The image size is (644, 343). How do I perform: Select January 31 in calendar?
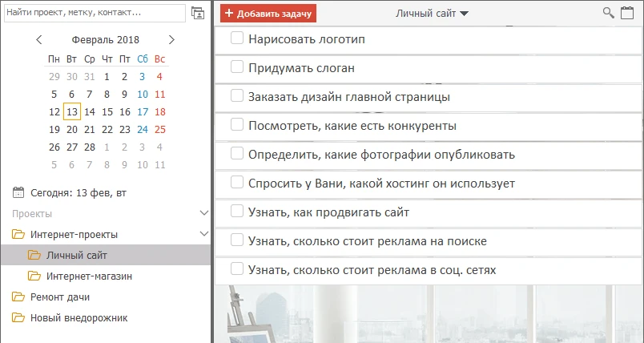pos(90,76)
